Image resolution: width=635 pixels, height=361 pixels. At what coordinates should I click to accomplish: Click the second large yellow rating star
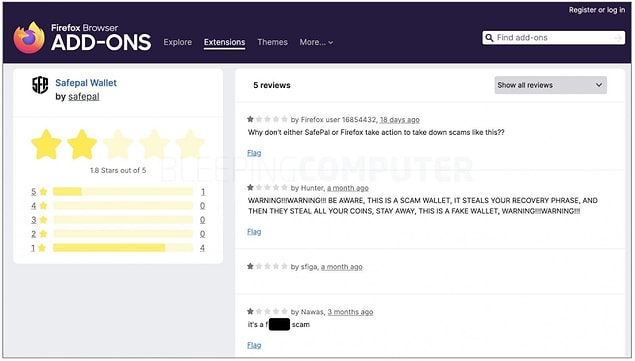(x=82, y=145)
